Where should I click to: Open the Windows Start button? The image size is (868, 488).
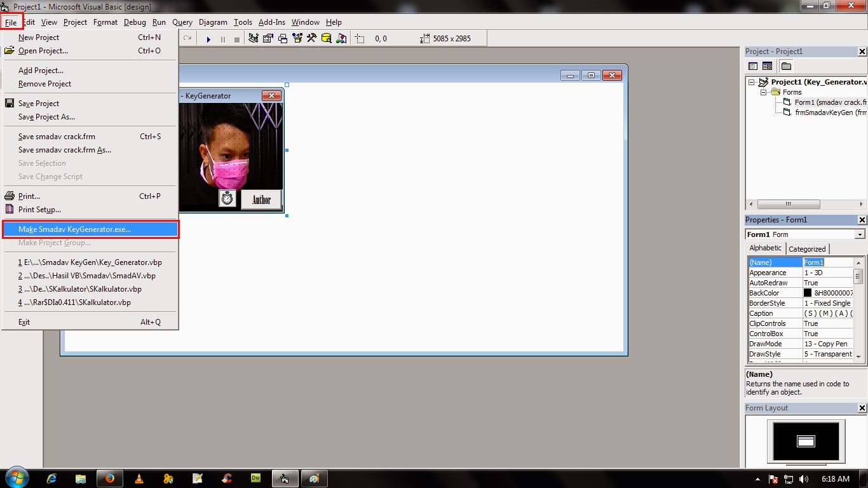coord(17,478)
